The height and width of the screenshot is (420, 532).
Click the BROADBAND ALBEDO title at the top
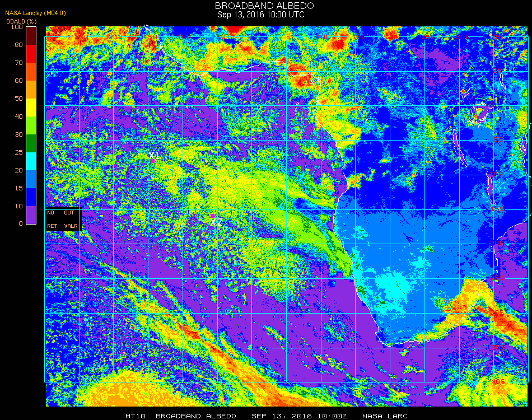pos(264,6)
